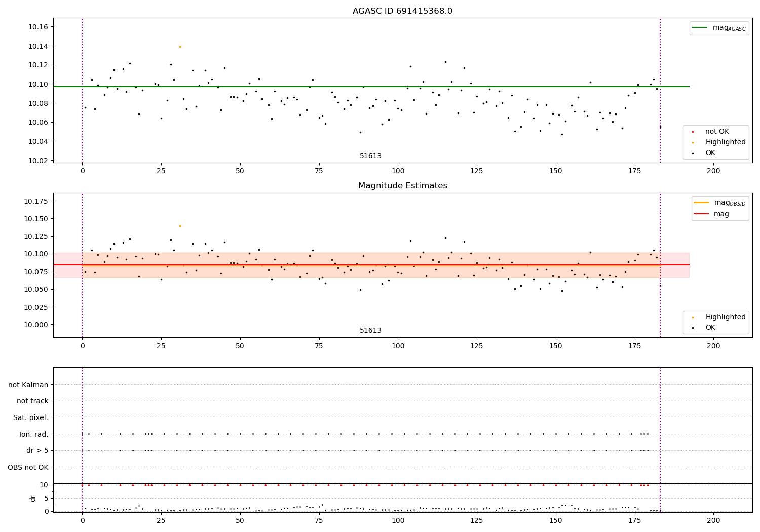Image resolution: width=760 pixels, height=532 pixels.
Task: Click the 'Ion. rad.' row label
Action: 34,434
